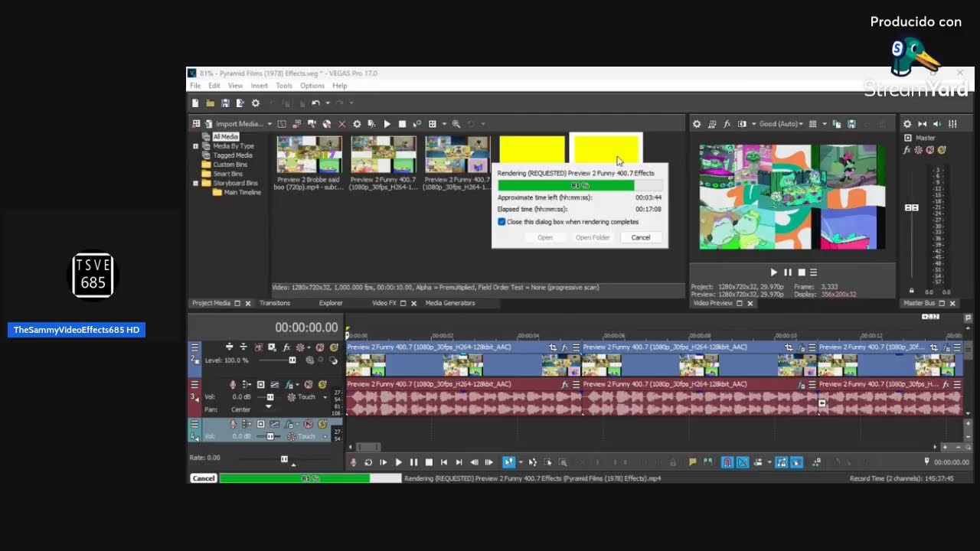Click Cancel button in the status bar
This screenshot has height=551, width=980.
point(204,478)
